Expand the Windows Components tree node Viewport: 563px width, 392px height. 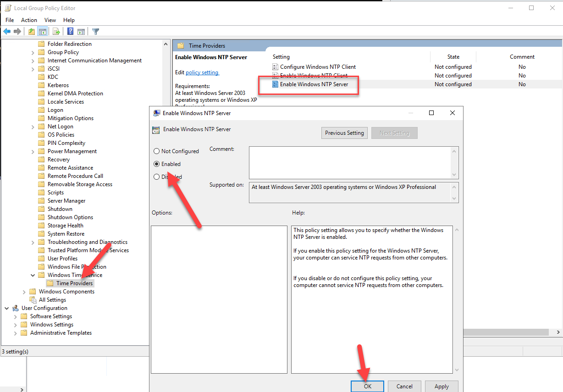(x=24, y=292)
